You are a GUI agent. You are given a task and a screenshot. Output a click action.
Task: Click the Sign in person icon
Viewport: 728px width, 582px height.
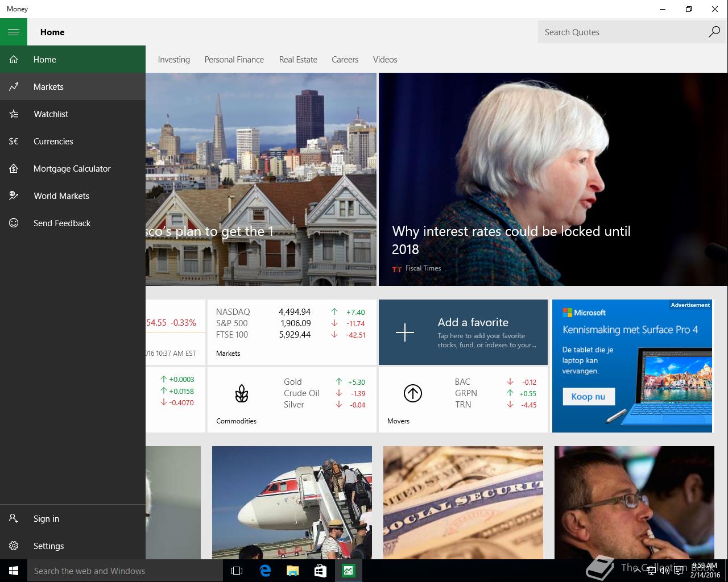pyautogui.click(x=14, y=518)
